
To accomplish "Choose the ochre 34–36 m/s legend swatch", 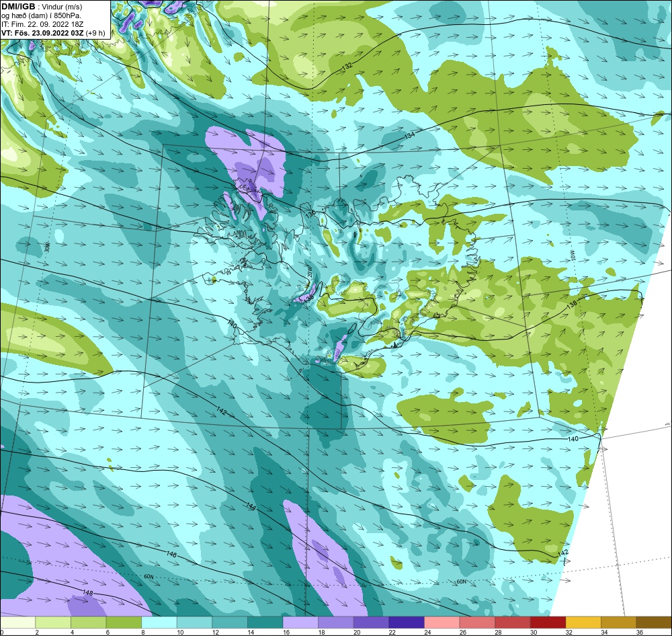I will coord(619,623).
